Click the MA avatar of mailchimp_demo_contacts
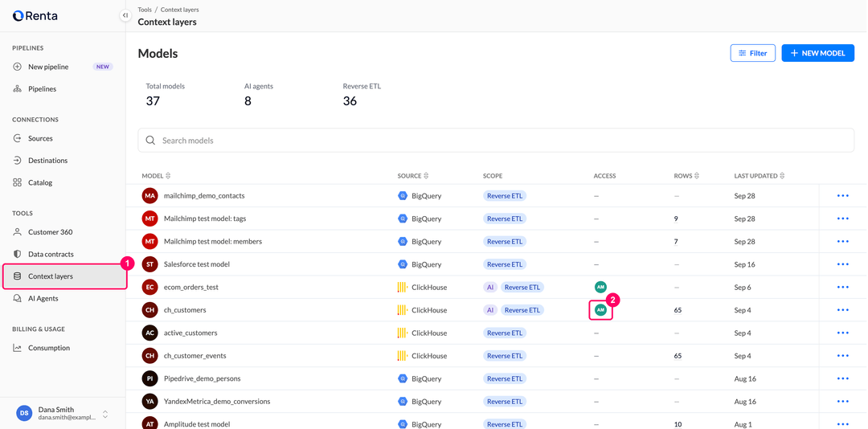Viewport: 868px width, 429px height. (150, 196)
